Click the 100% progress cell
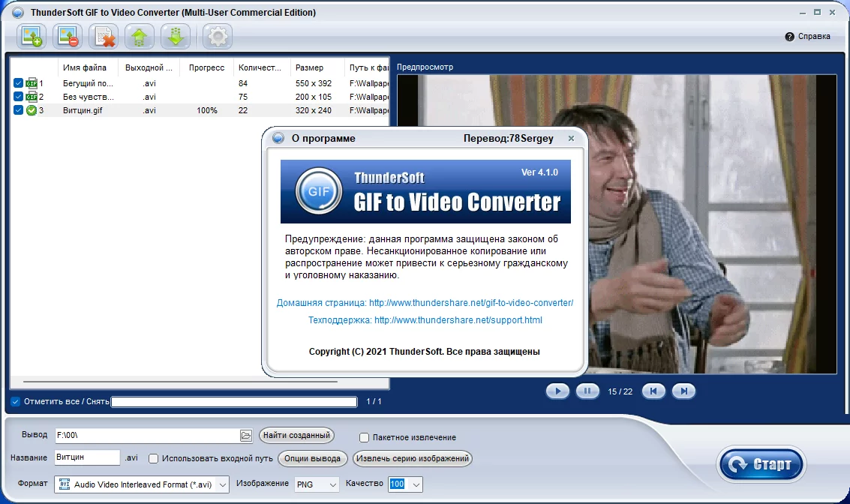The height and width of the screenshot is (504, 850). point(207,110)
